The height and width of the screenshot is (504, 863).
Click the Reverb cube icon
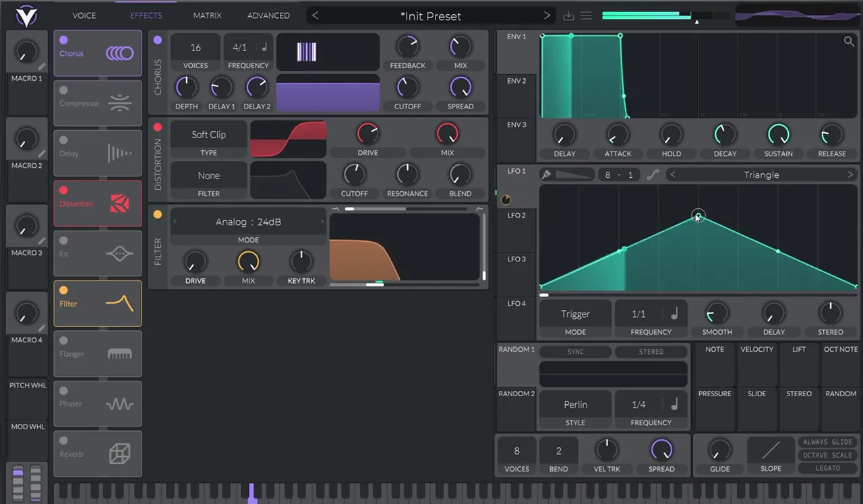(119, 454)
